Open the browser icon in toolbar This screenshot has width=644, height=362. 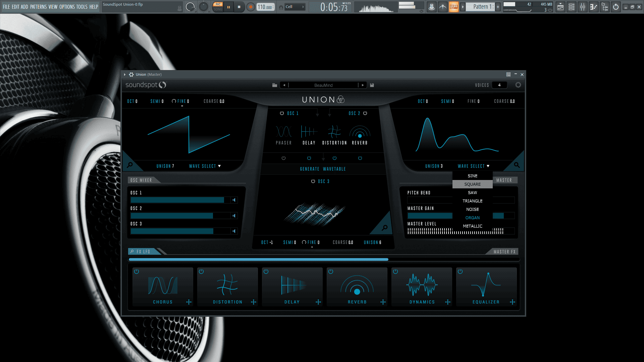tap(605, 7)
